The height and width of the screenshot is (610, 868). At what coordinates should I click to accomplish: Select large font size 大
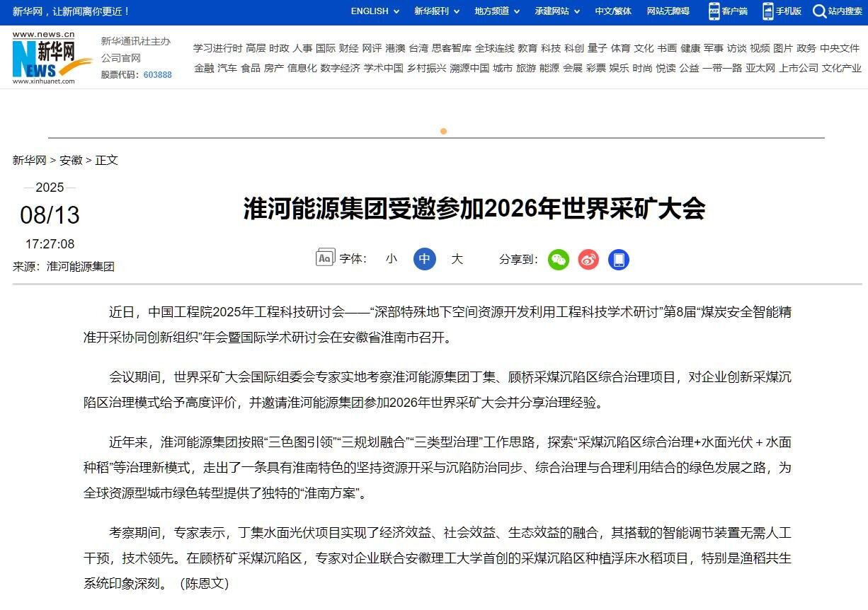click(x=457, y=259)
